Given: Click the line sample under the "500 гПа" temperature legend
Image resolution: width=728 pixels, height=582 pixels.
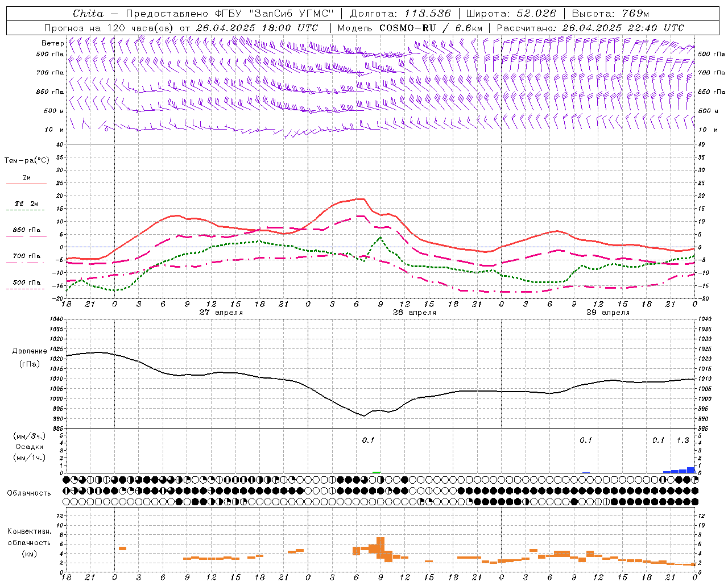Looking at the screenshot, I should click(26, 289).
